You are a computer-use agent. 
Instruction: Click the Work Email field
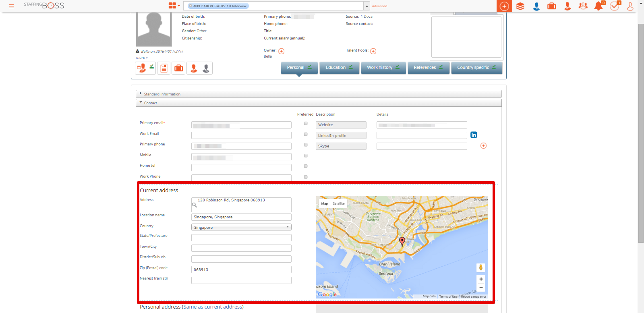click(241, 135)
